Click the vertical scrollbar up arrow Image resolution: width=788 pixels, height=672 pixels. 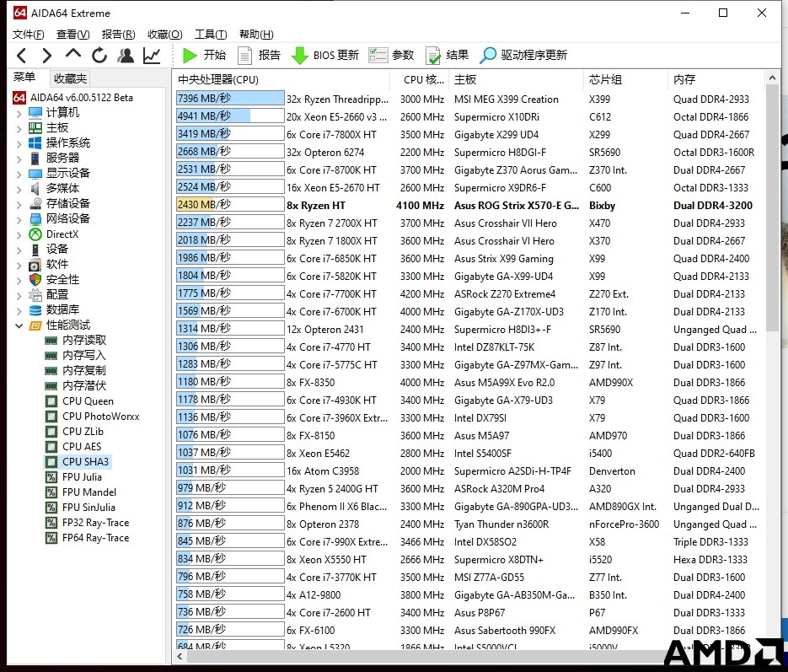pyautogui.click(x=773, y=78)
